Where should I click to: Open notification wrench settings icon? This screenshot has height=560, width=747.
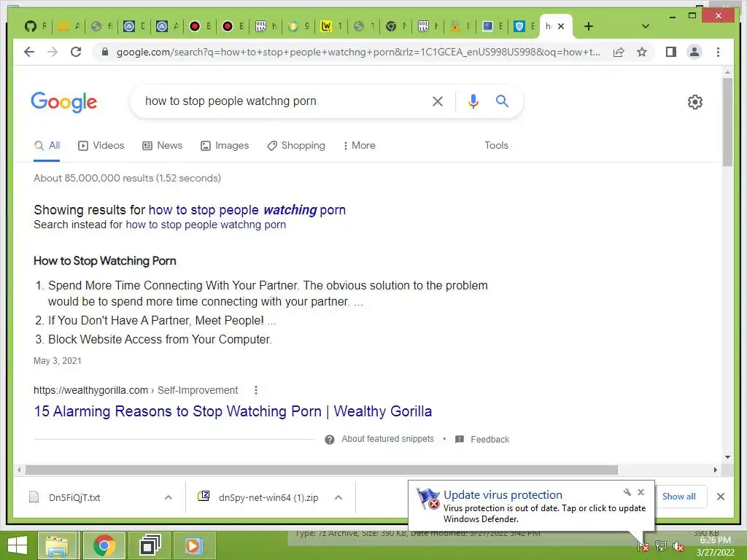(627, 492)
